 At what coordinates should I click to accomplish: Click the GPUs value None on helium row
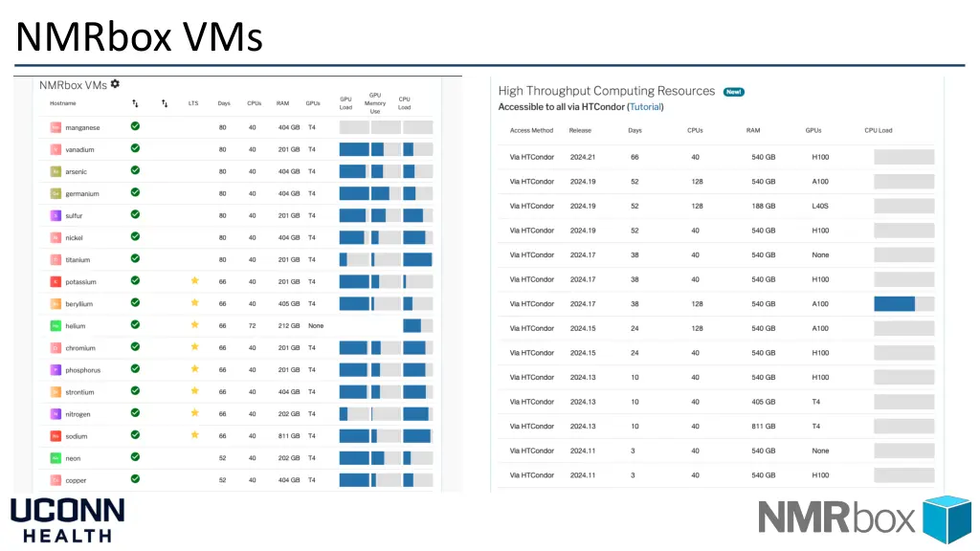click(316, 326)
